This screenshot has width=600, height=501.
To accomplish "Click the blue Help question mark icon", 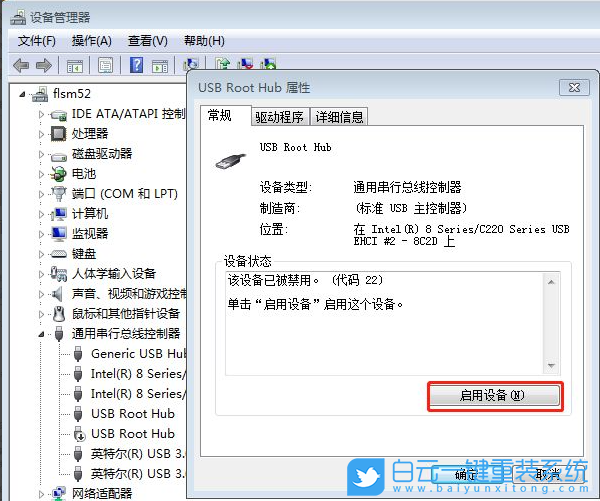I will [x=137, y=65].
